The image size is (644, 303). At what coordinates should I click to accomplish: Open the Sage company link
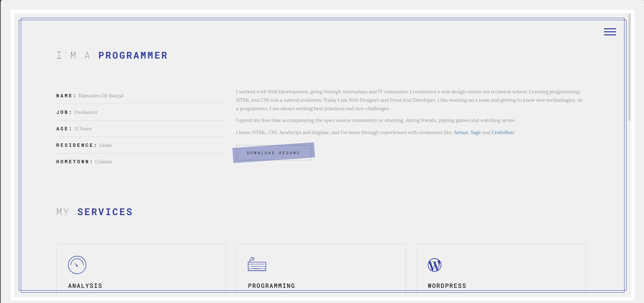click(x=476, y=132)
